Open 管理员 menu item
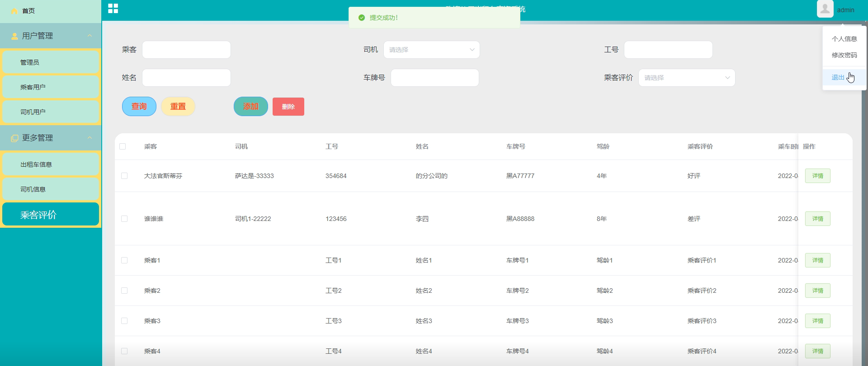 [51, 62]
